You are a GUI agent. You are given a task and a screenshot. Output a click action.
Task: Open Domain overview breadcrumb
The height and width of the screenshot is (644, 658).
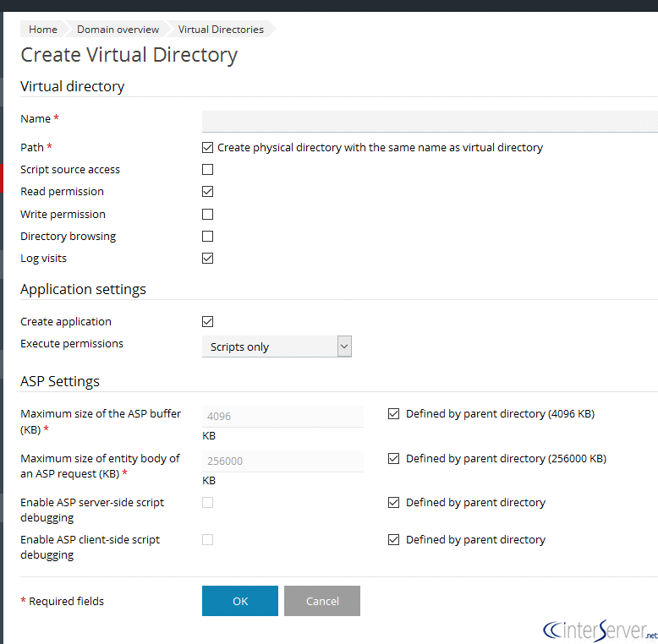118,30
